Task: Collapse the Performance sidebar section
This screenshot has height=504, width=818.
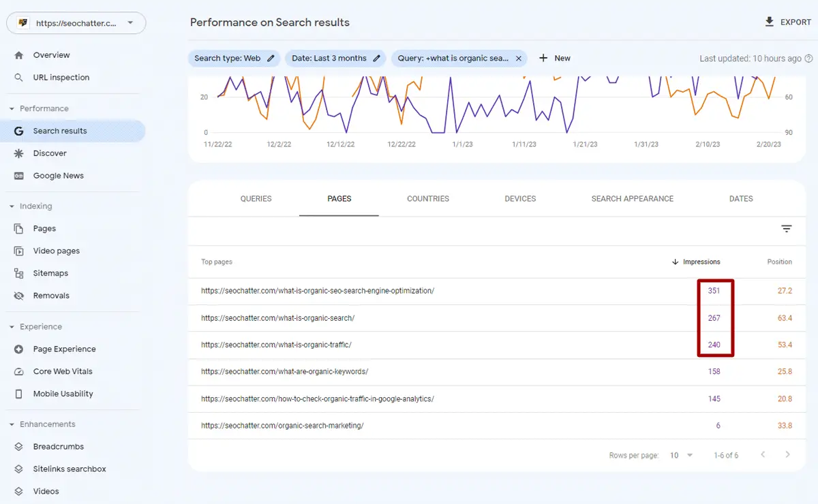Action: [12, 108]
